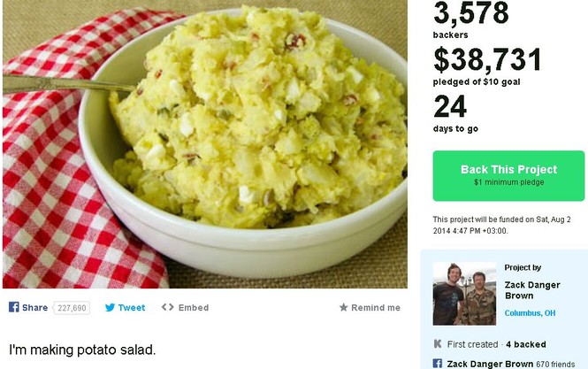Click the creator profile photo thumbnail
The height and width of the screenshot is (369, 588).
(464, 294)
